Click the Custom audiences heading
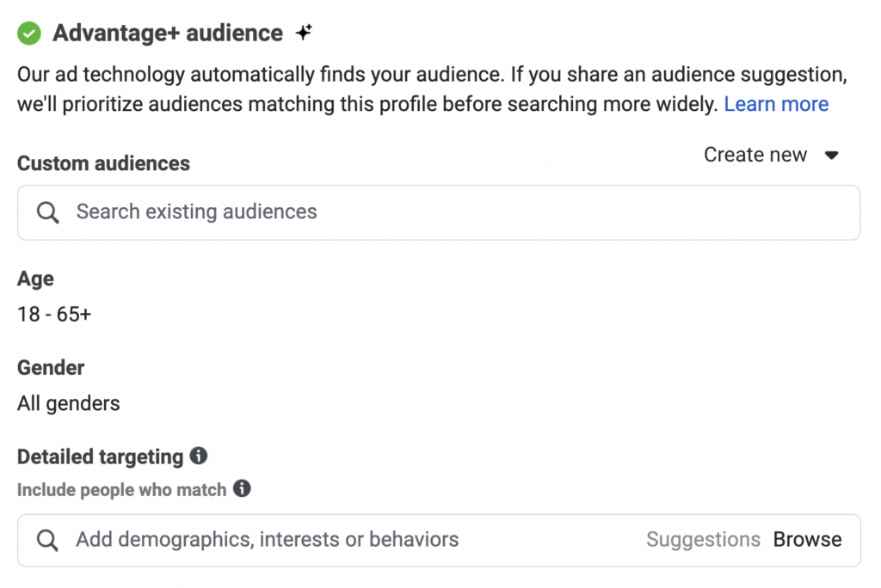The width and height of the screenshot is (881, 588). click(103, 163)
